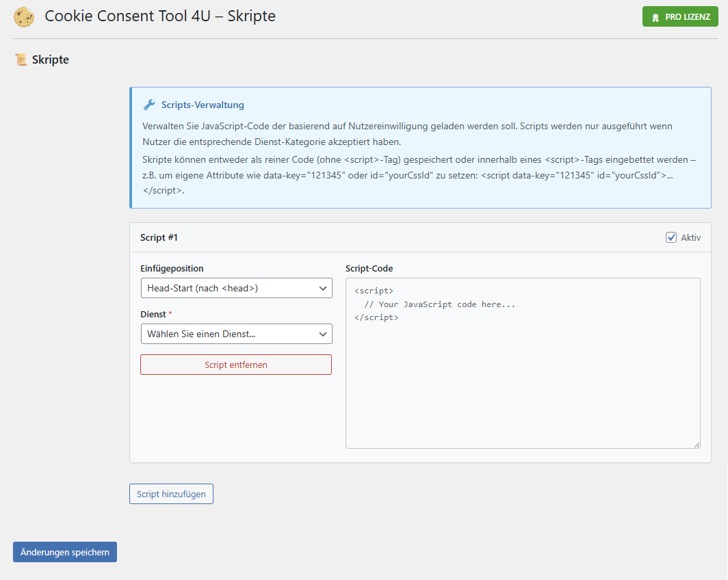728x580 pixels.
Task: Open the Einfügeposition dropdown
Action: [x=235, y=288]
